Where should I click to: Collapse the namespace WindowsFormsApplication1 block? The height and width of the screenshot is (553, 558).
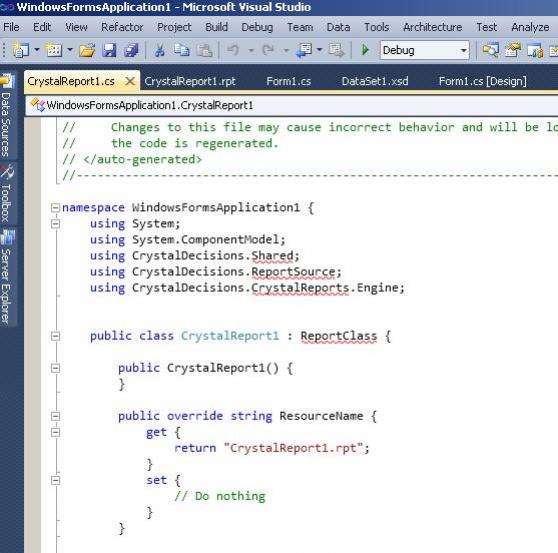coord(56,207)
